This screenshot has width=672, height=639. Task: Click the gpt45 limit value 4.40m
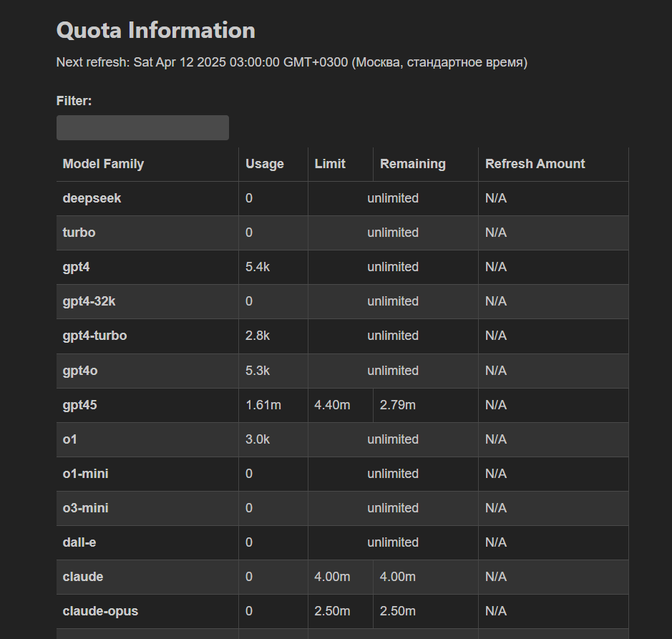tap(332, 405)
